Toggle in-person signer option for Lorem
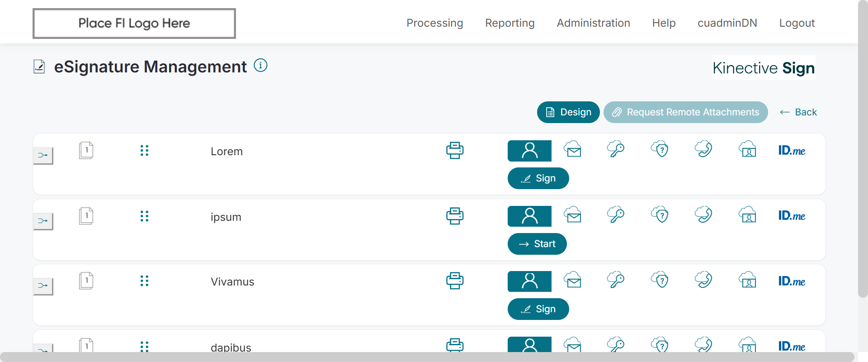Screen dimensions: 868x362 click(x=529, y=151)
